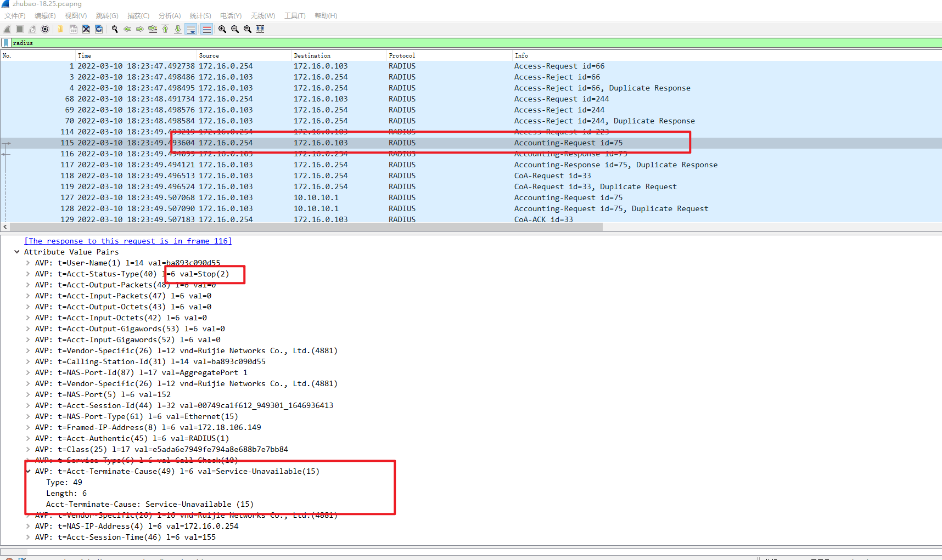Zoom in on packet list text
This screenshot has height=560, width=942.
[x=222, y=29]
